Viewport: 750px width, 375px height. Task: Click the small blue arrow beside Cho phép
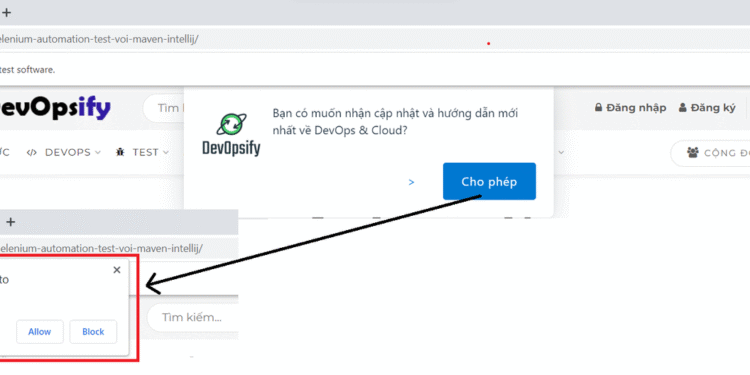411,182
